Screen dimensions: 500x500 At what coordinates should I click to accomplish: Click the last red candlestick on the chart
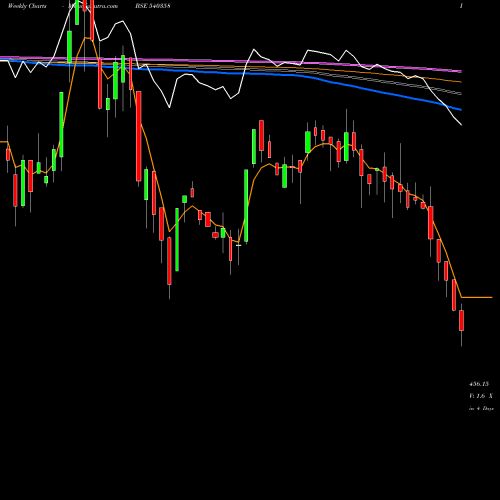point(461,320)
